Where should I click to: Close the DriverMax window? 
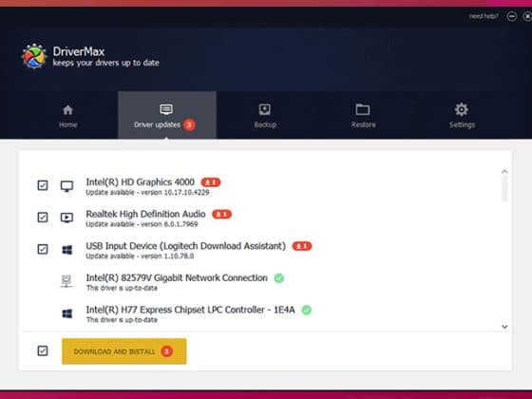(x=527, y=16)
